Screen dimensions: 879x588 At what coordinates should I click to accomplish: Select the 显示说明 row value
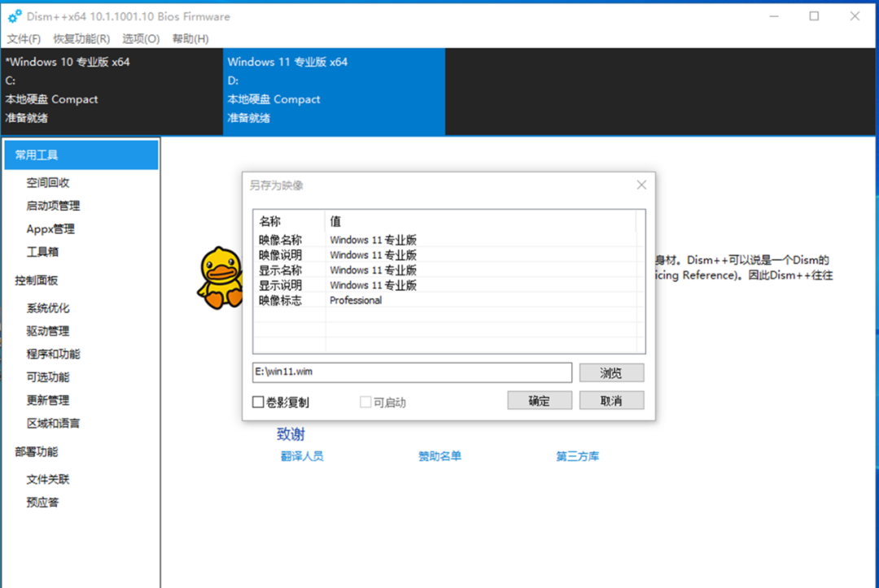tap(373, 285)
